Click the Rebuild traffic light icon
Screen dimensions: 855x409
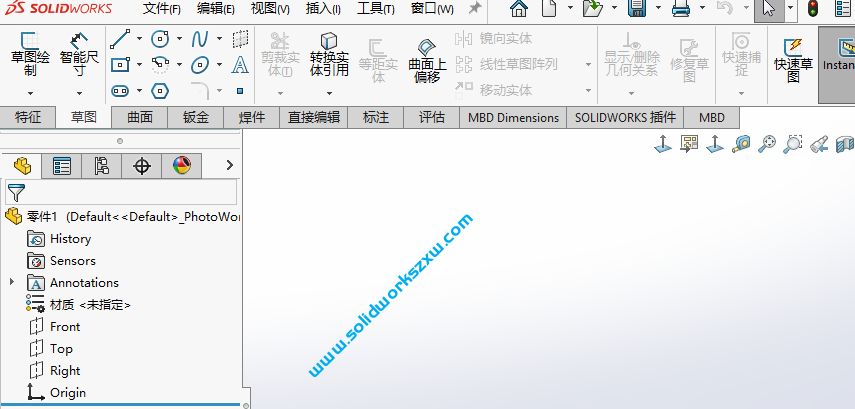[x=813, y=8]
